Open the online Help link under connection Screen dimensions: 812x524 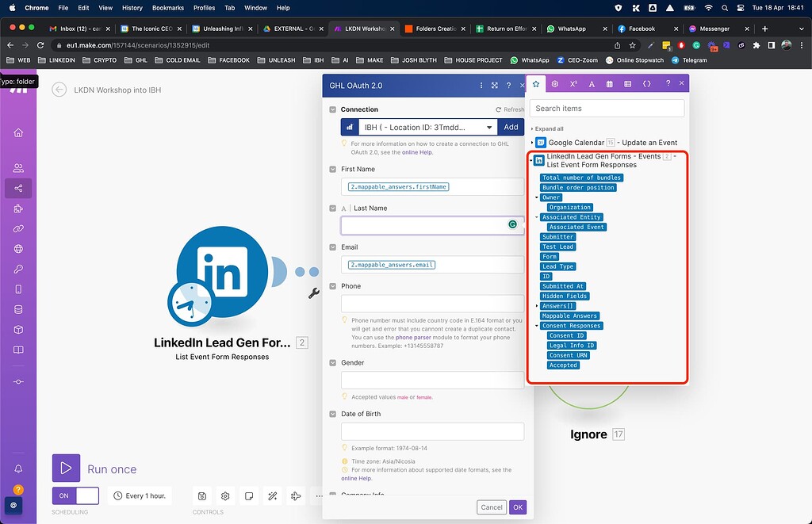(417, 152)
